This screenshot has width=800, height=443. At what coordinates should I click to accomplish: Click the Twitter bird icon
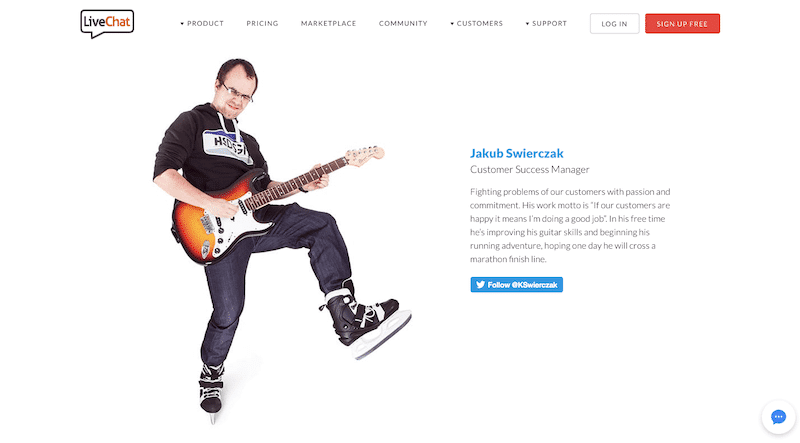pos(480,285)
